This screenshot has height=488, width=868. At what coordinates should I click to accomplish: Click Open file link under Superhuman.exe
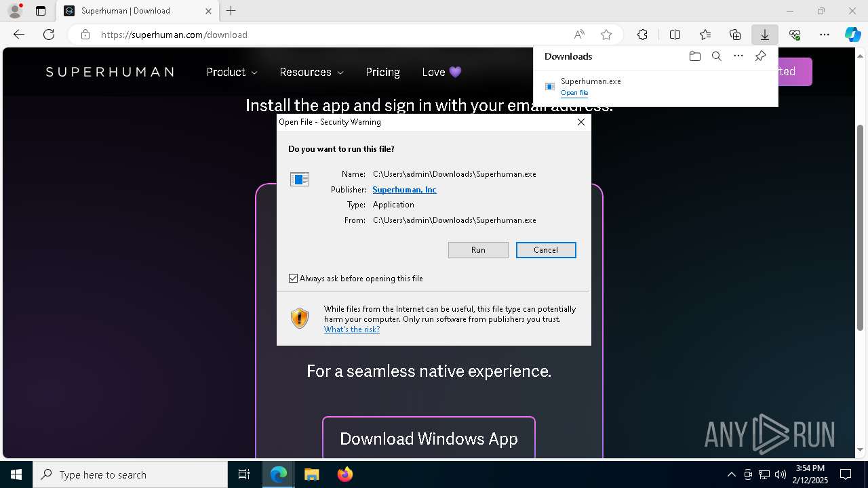(574, 93)
